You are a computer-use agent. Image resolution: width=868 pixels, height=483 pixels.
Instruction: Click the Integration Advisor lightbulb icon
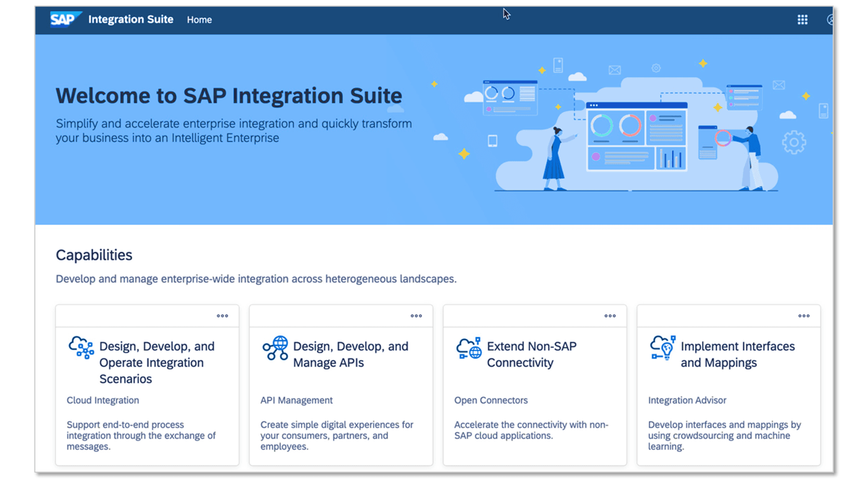pos(662,348)
